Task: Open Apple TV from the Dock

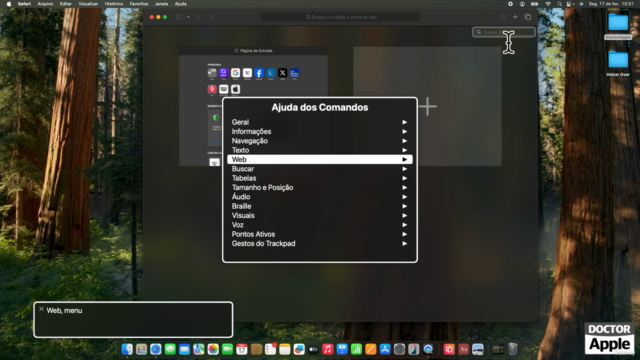Action: coord(313,349)
